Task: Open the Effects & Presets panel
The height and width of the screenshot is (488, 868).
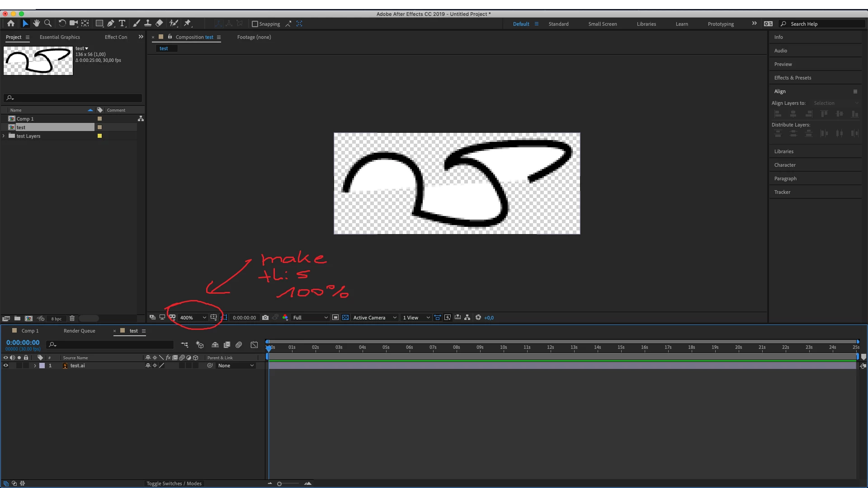Action: pyautogui.click(x=793, y=78)
